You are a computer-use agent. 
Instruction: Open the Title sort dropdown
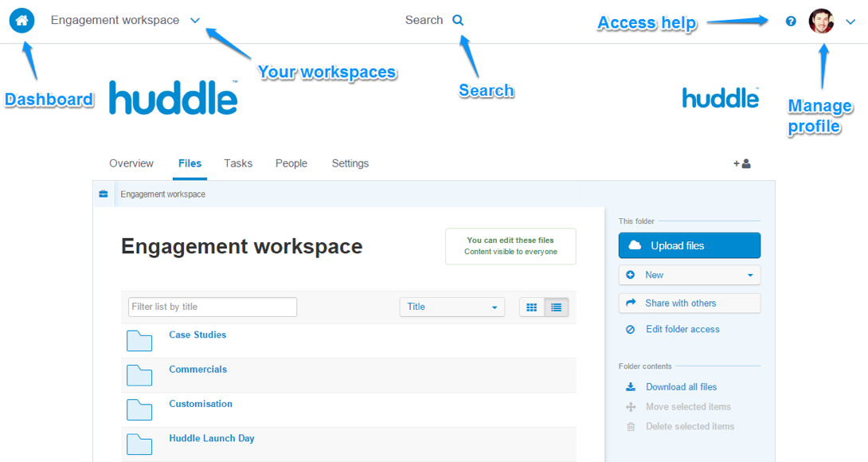[x=452, y=307]
